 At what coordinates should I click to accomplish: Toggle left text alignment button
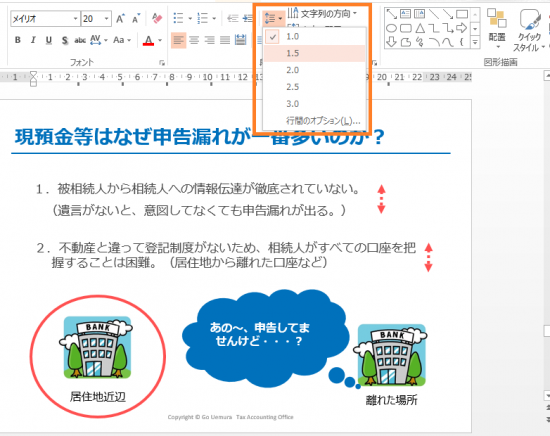tap(179, 40)
